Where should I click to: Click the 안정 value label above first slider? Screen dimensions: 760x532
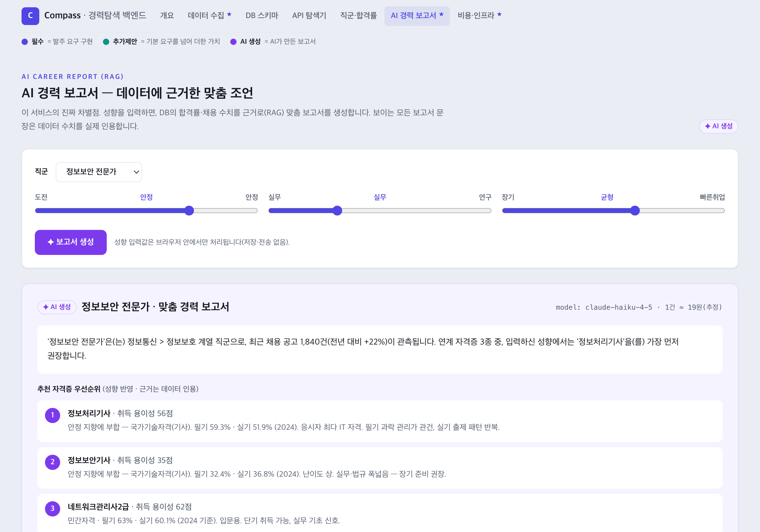146,197
